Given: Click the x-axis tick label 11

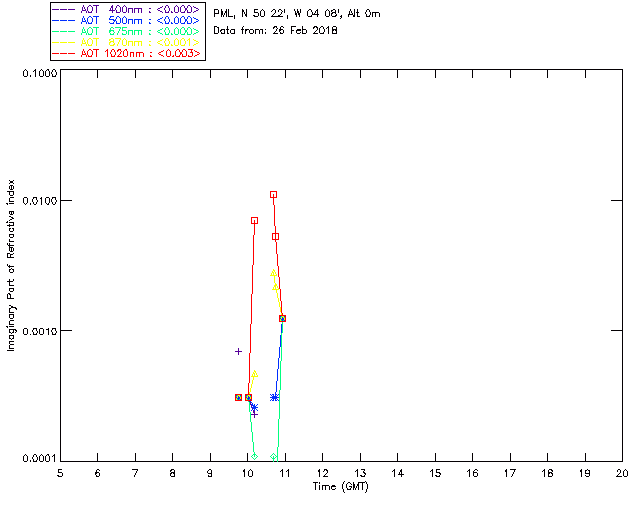Looking at the screenshot, I should 284,473.
